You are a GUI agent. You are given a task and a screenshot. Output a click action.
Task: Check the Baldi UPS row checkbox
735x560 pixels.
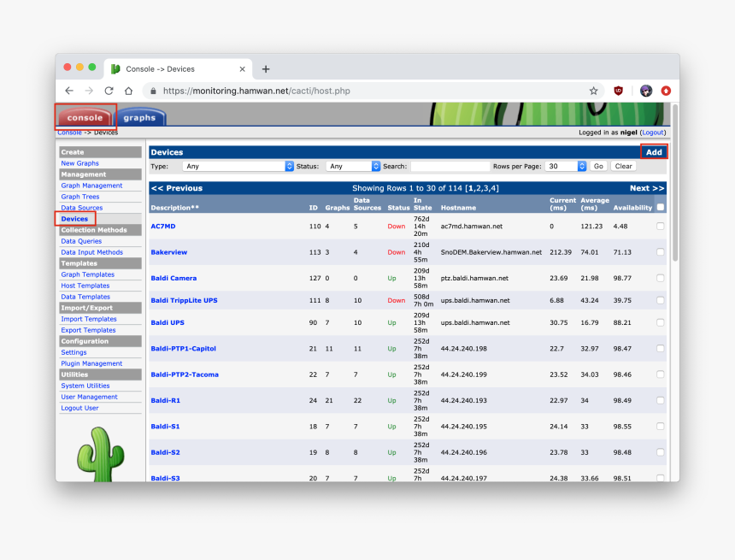pos(659,322)
